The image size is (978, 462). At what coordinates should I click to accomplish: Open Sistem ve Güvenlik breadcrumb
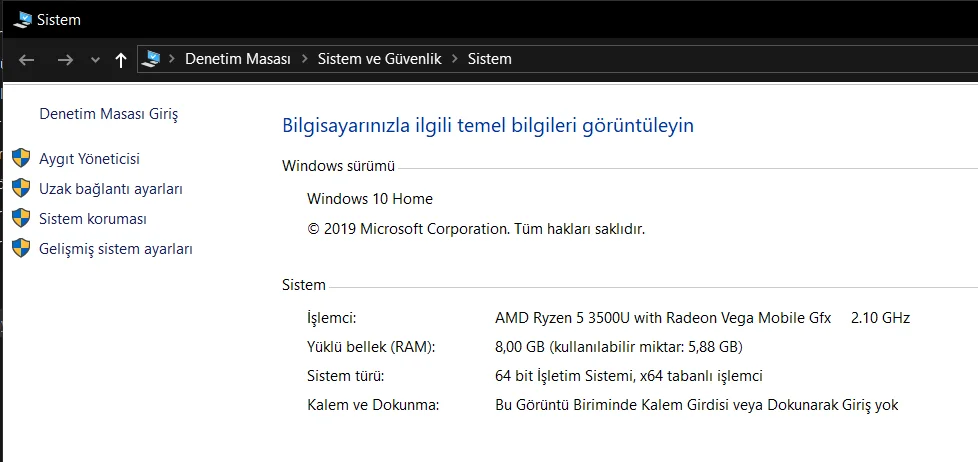click(x=379, y=59)
